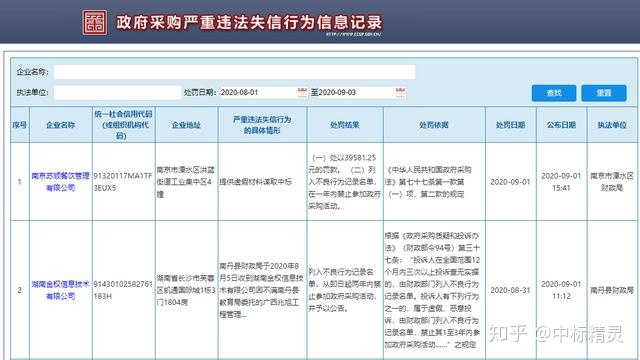This screenshot has height=360, width=640.
Task: Click the 执法单位 input field
Action: click(x=117, y=92)
